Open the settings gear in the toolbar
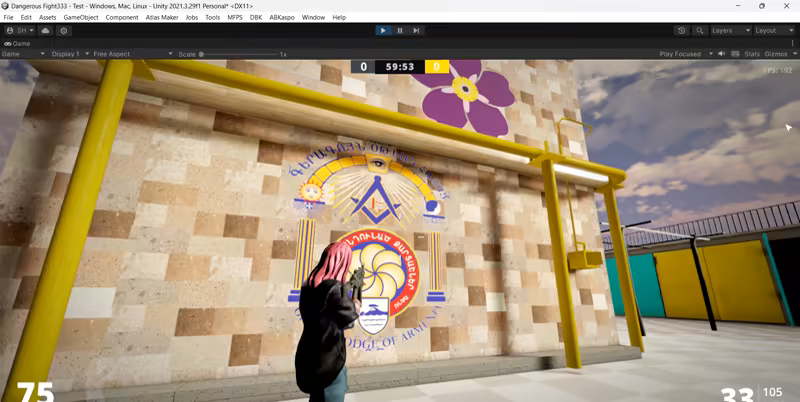 click(x=64, y=31)
